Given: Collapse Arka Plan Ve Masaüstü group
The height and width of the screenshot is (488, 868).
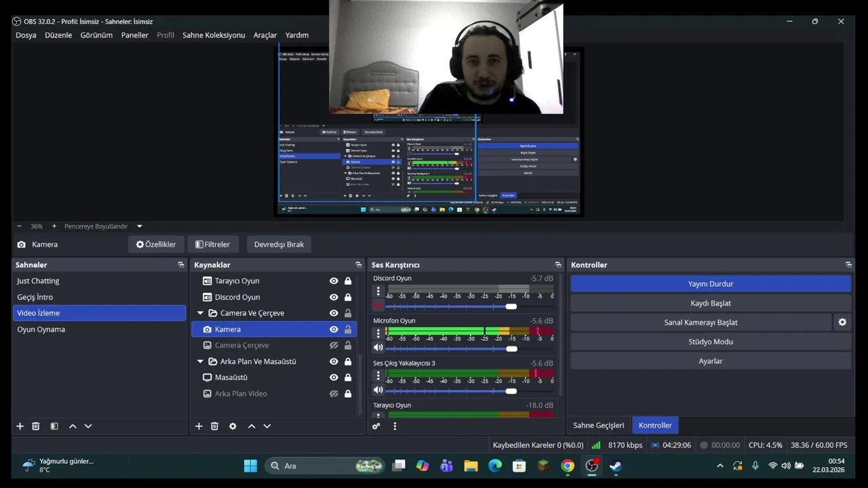Looking at the screenshot, I should click(x=200, y=362).
